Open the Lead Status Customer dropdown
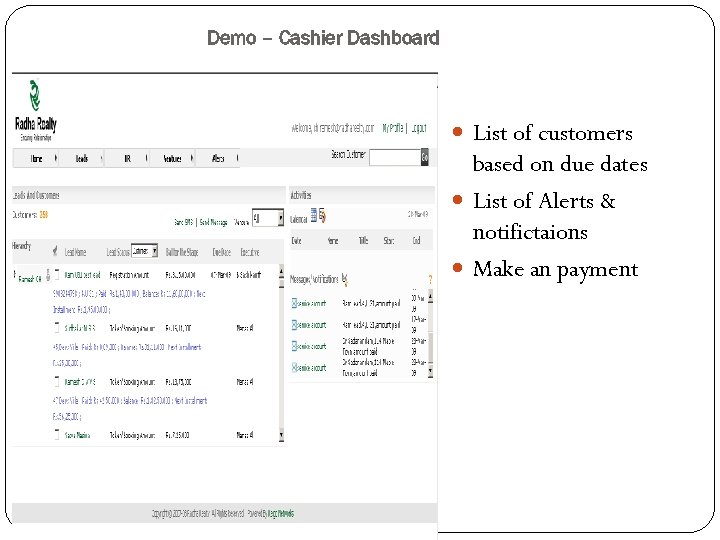The width and height of the screenshot is (720, 540). (145, 251)
